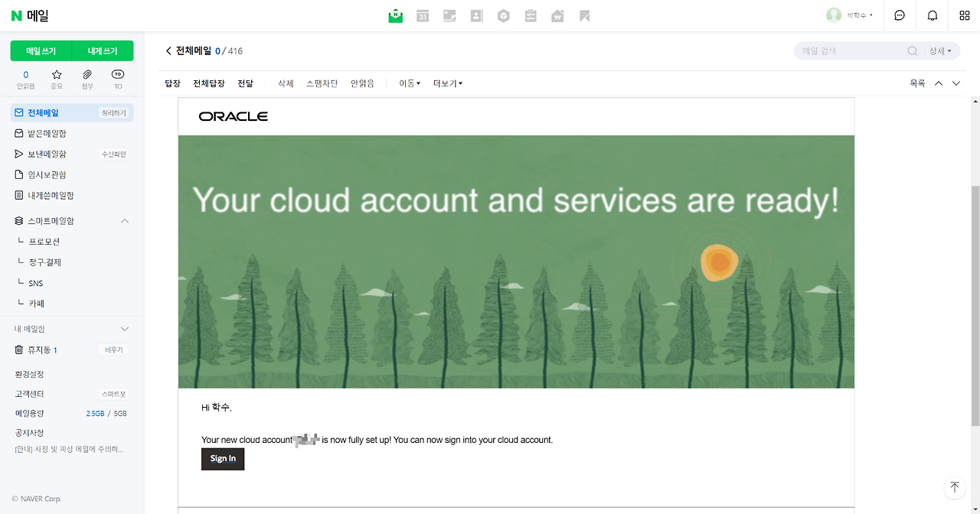Open the 더보기 dropdown menu
The width and height of the screenshot is (980, 514).
[448, 83]
